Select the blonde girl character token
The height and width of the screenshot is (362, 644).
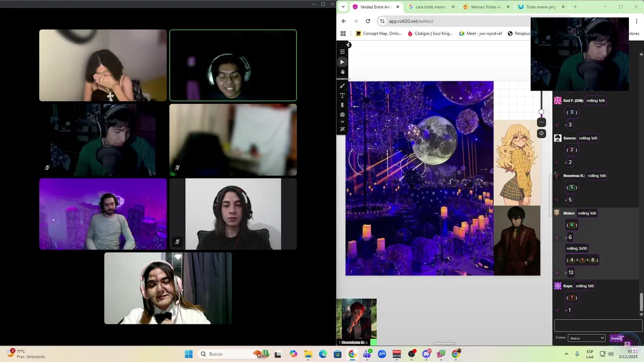click(517, 163)
